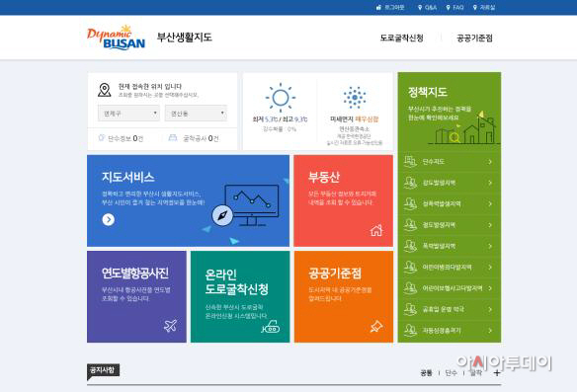Click the lock icon beside 로그아웃
Viewport: 577px width, 392px height.
point(378,7)
